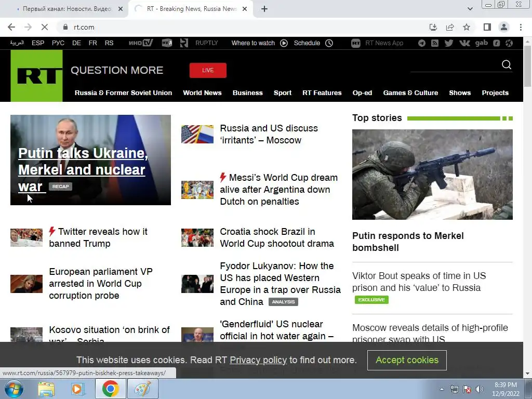Viewport: 532px width, 399px height.
Task: Open the Projects section
Action: [x=495, y=92]
